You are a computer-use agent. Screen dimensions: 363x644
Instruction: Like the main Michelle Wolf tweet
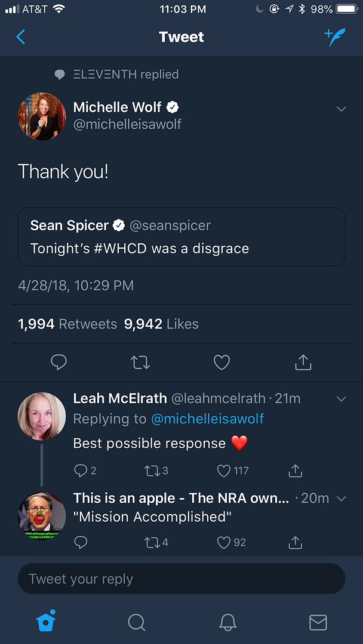point(222,362)
